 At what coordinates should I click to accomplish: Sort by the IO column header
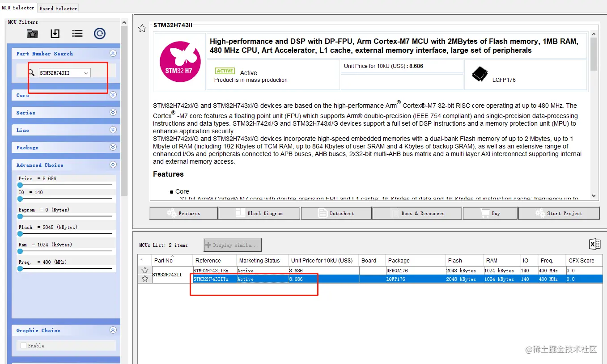[x=529, y=260]
